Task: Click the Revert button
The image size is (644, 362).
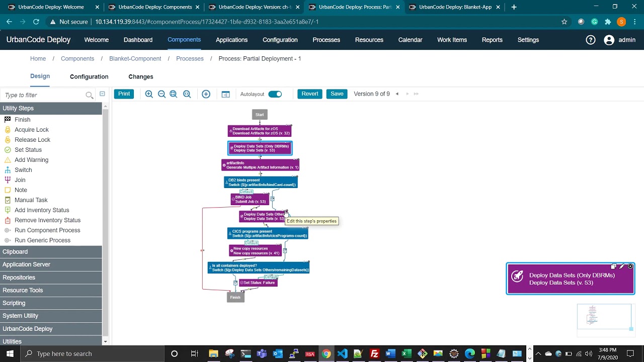Action: coord(310,94)
